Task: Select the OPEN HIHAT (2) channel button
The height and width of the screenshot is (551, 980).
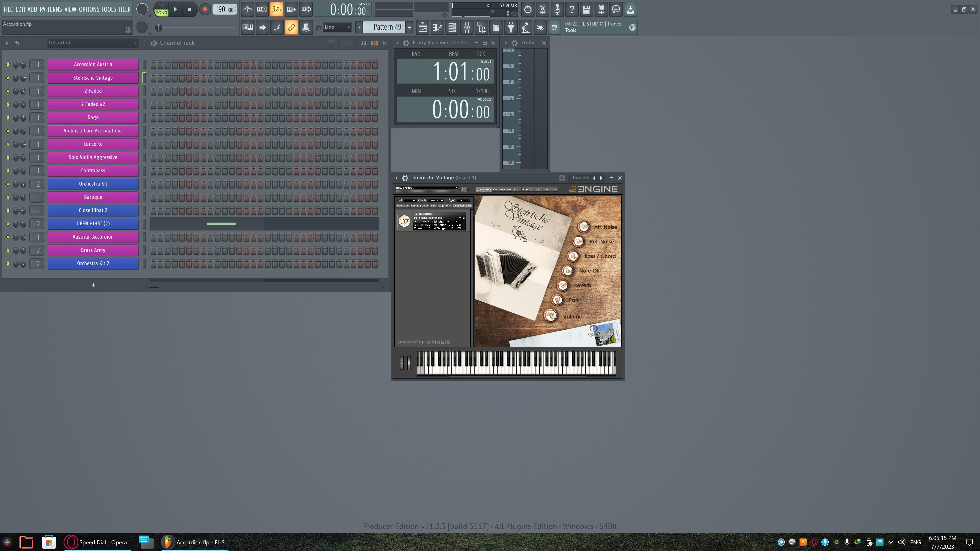Action: [93, 224]
